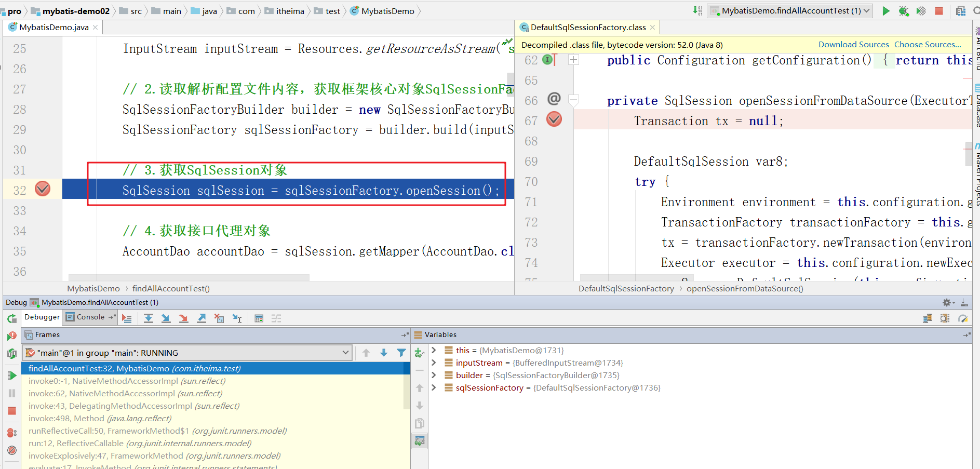Select the DefaultSqlSessionFactory.class editor tab
This screenshot has height=469, width=980.
coord(588,28)
